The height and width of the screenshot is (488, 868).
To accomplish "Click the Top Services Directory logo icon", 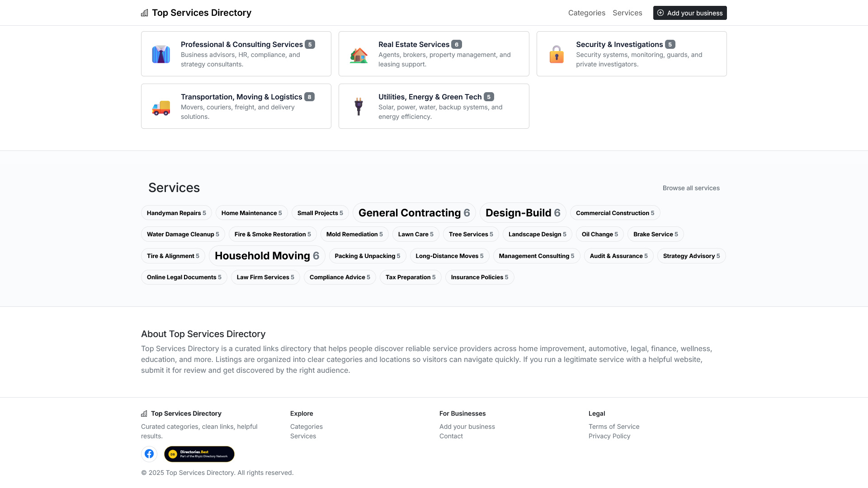I will (x=144, y=13).
